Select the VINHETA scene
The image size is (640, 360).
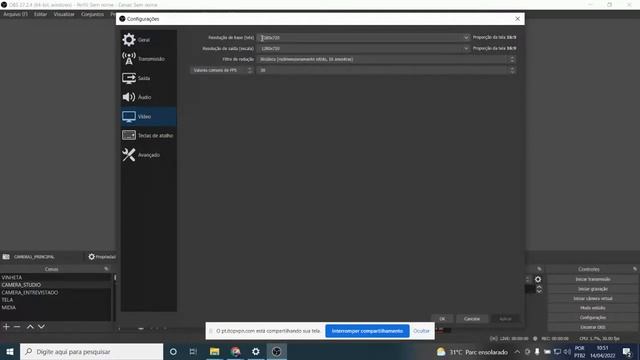[x=56, y=278]
